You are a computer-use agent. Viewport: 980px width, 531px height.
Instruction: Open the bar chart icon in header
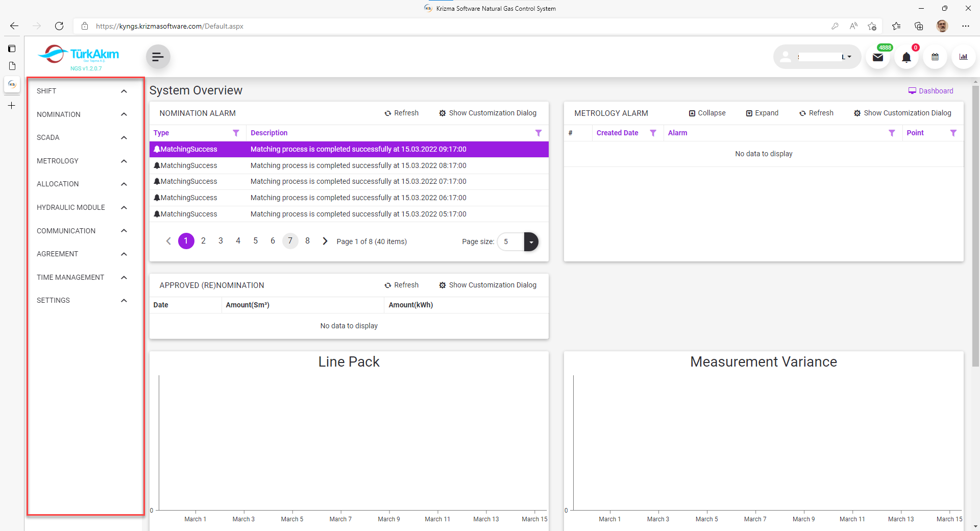[963, 57]
